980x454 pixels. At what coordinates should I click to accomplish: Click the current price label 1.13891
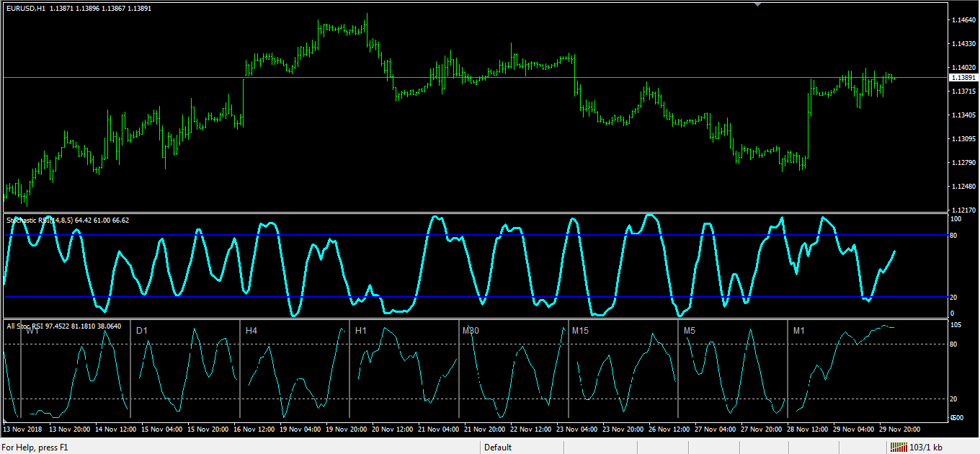pyautogui.click(x=963, y=77)
